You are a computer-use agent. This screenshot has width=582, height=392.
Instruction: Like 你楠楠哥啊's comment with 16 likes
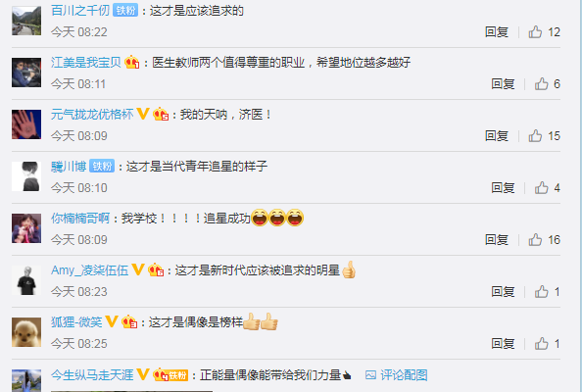pos(535,240)
